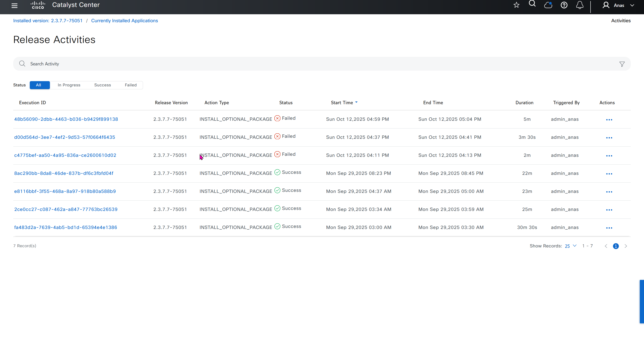644x347 pixels.
Task: Open global search magnifier in header
Action: (x=532, y=4)
